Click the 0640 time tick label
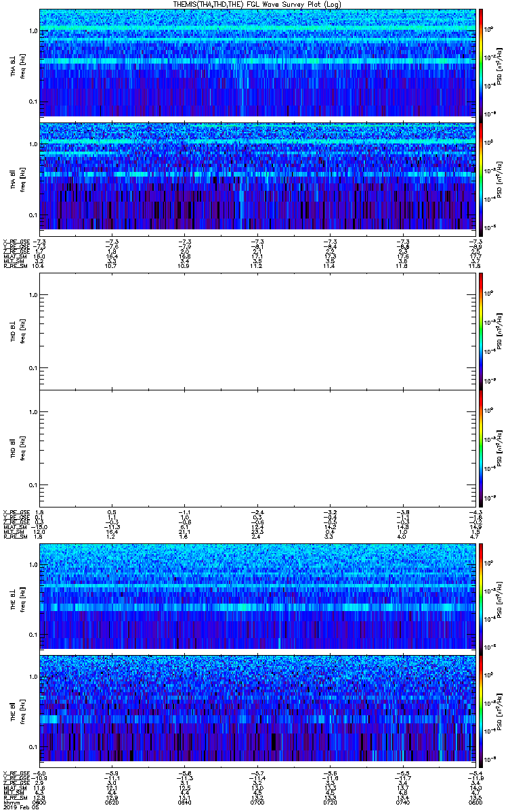 click(185, 802)
